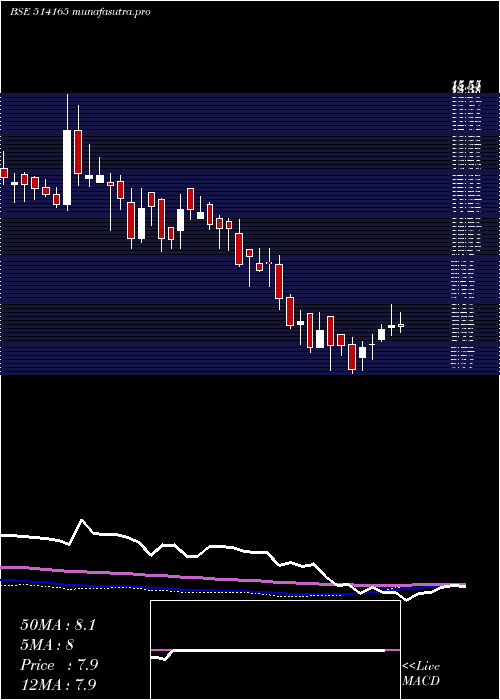Click the '50MA : 8.1' label
The height and width of the screenshot is (700, 500).
click(58, 625)
